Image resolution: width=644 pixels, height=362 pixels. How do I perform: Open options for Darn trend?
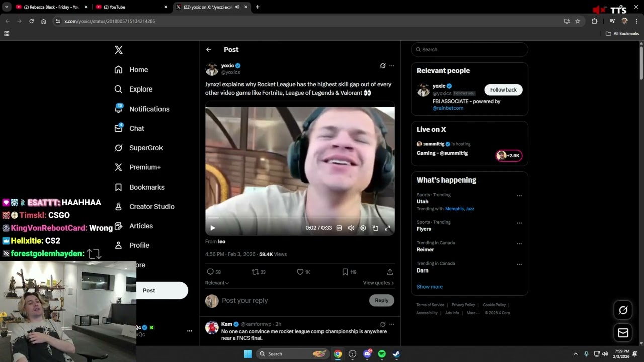519,264
